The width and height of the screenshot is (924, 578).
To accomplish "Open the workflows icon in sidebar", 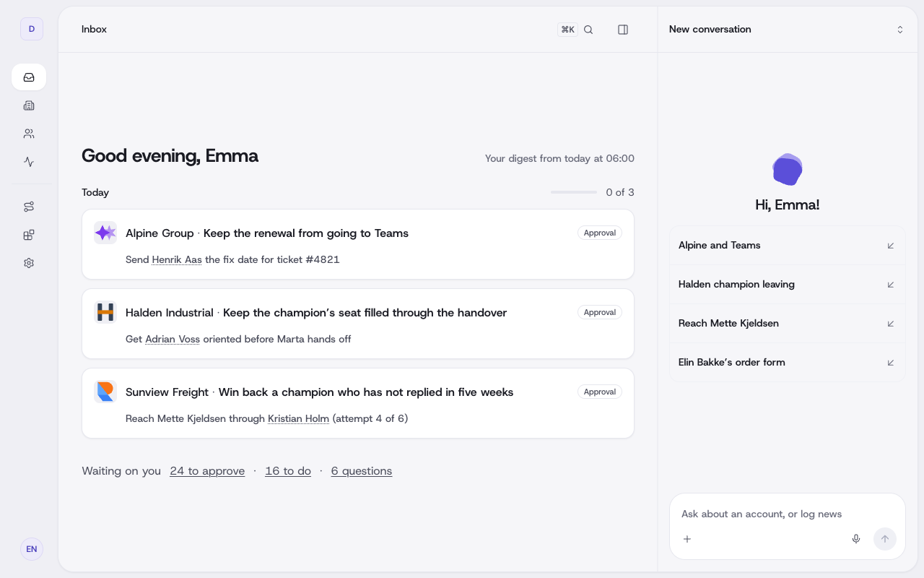I will coord(29,207).
